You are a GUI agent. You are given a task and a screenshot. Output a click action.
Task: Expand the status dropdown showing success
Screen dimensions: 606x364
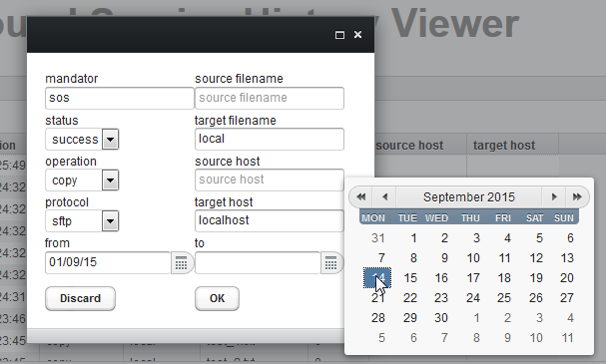[x=110, y=140]
